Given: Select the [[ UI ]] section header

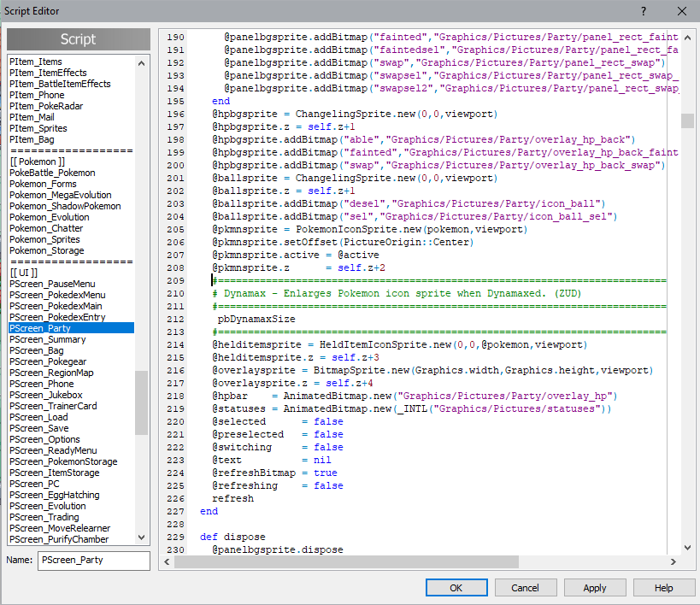Looking at the screenshot, I should [23, 273].
